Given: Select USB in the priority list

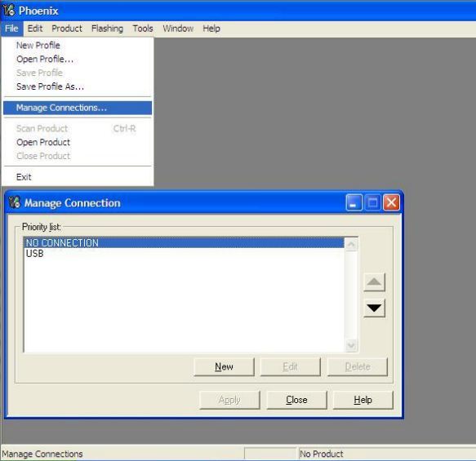Looking at the screenshot, I should [x=184, y=253].
